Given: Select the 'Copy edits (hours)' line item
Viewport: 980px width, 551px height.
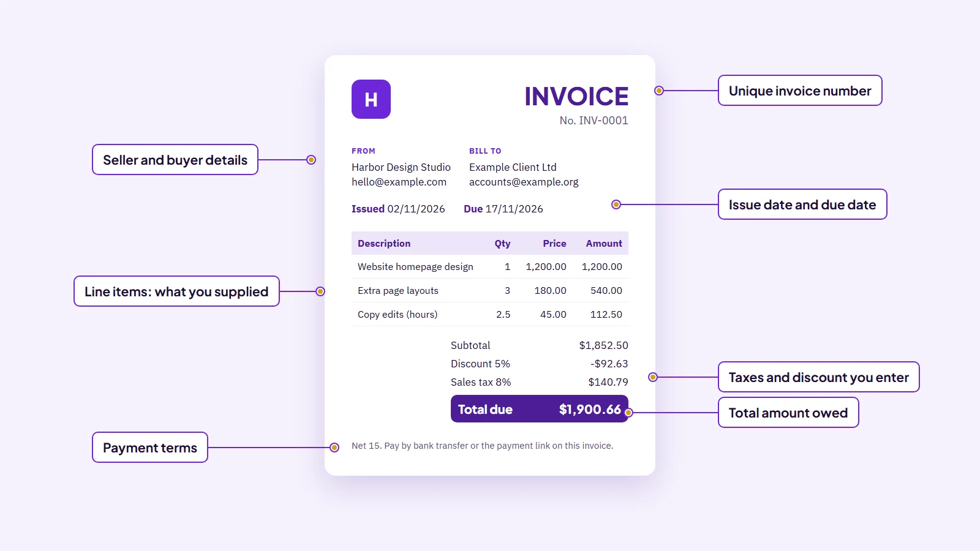Looking at the screenshot, I should (490, 315).
